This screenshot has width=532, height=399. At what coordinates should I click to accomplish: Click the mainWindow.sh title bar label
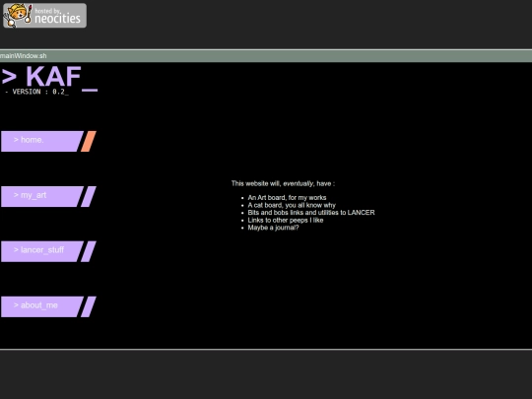coord(23,56)
